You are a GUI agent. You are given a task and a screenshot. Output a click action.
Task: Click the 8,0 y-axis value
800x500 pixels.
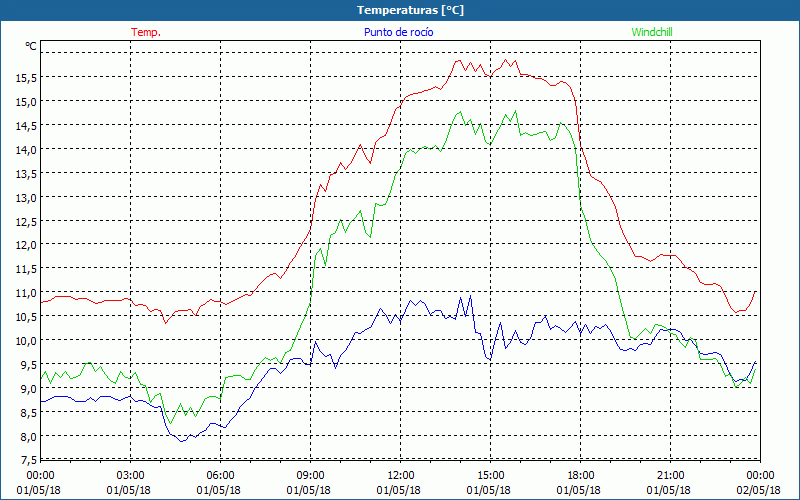(x=29, y=437)
